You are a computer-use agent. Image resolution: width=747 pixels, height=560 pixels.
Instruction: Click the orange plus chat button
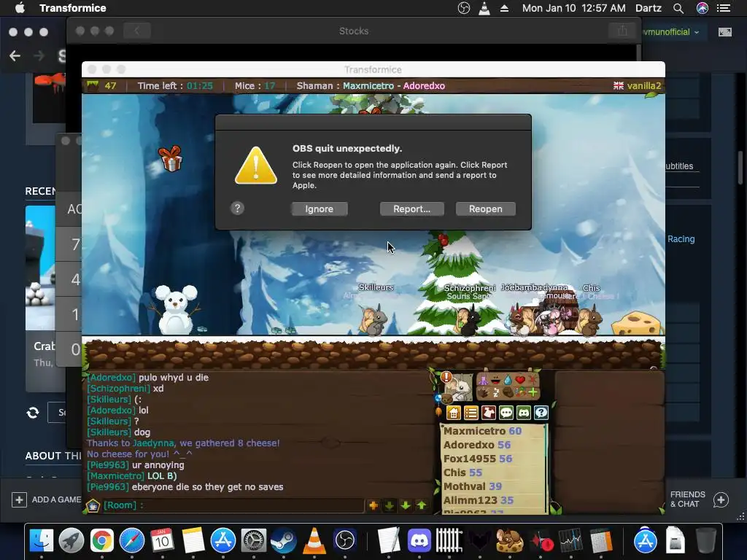373,505
